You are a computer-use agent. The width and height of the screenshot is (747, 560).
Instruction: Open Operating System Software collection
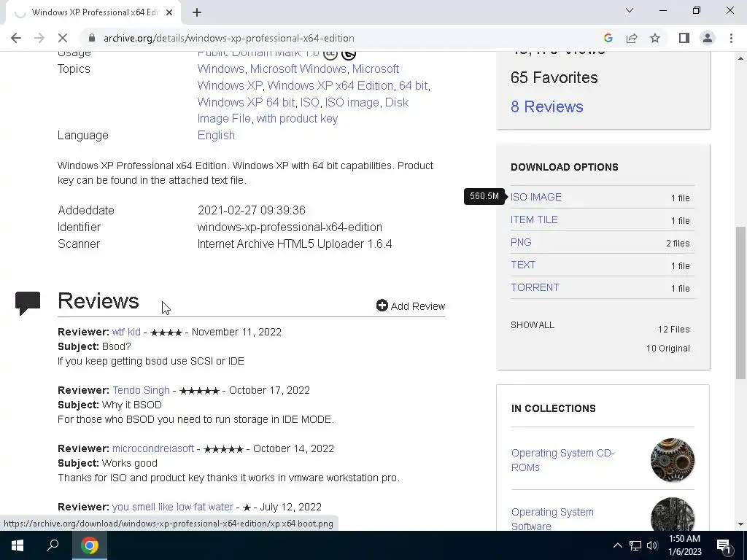click(x=552, y=518)
